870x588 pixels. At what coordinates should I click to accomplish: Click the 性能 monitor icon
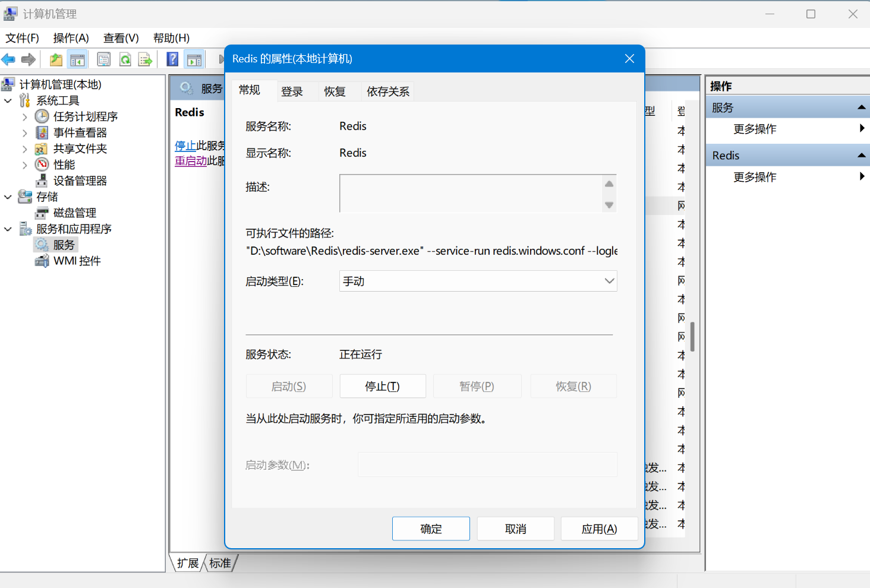(42, 165)
